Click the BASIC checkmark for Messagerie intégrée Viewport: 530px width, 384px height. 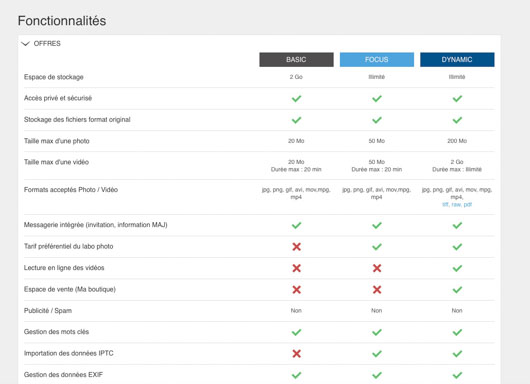(x=296, y=225)
